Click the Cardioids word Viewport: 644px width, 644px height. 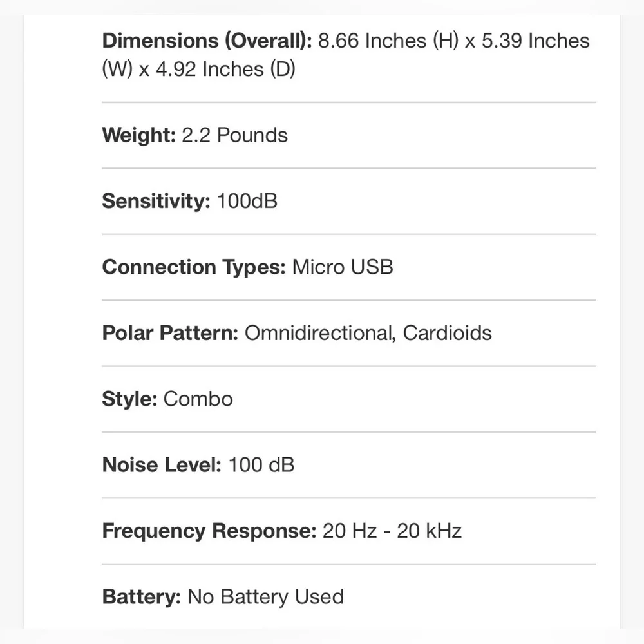point(448,333)
